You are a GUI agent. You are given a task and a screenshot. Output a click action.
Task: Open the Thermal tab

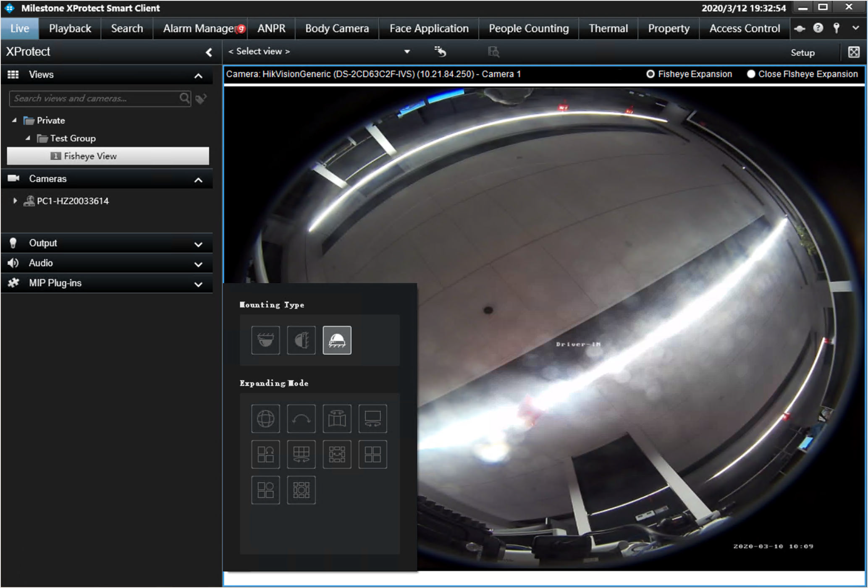(608, 29)
